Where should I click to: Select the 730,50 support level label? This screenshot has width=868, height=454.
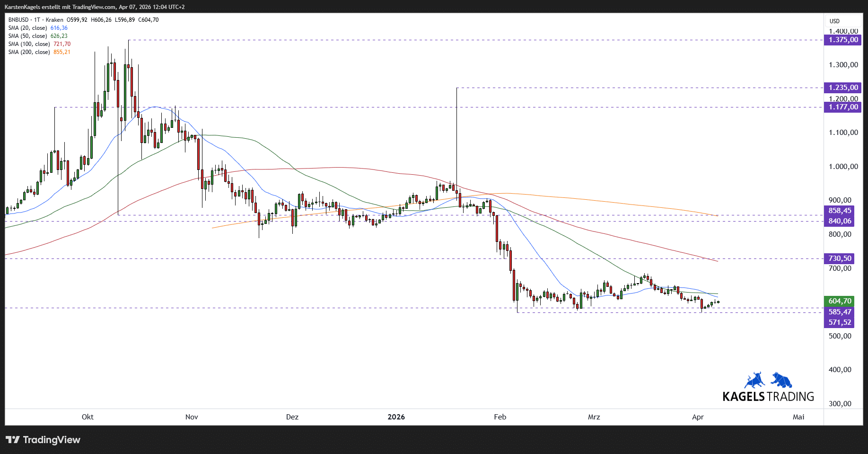[840, 258]
